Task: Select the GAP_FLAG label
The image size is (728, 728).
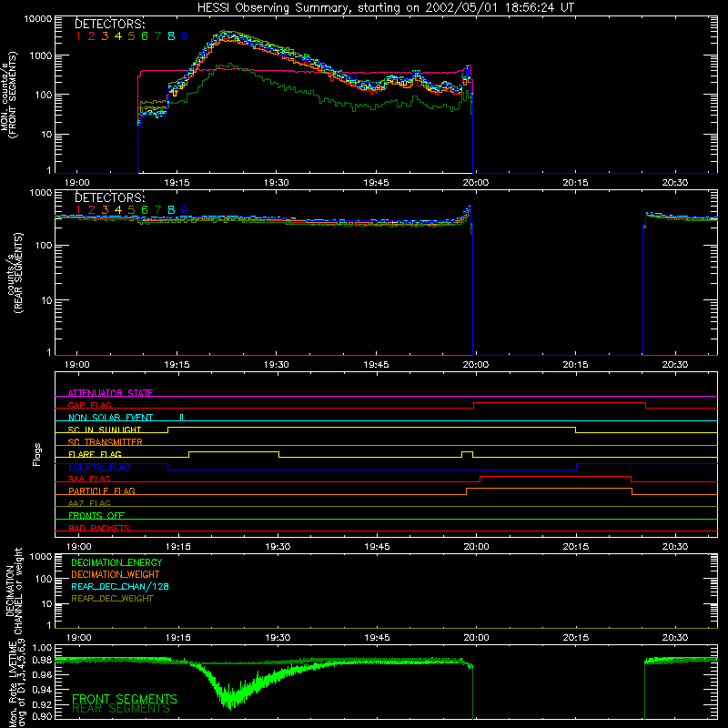Action: 90,405
